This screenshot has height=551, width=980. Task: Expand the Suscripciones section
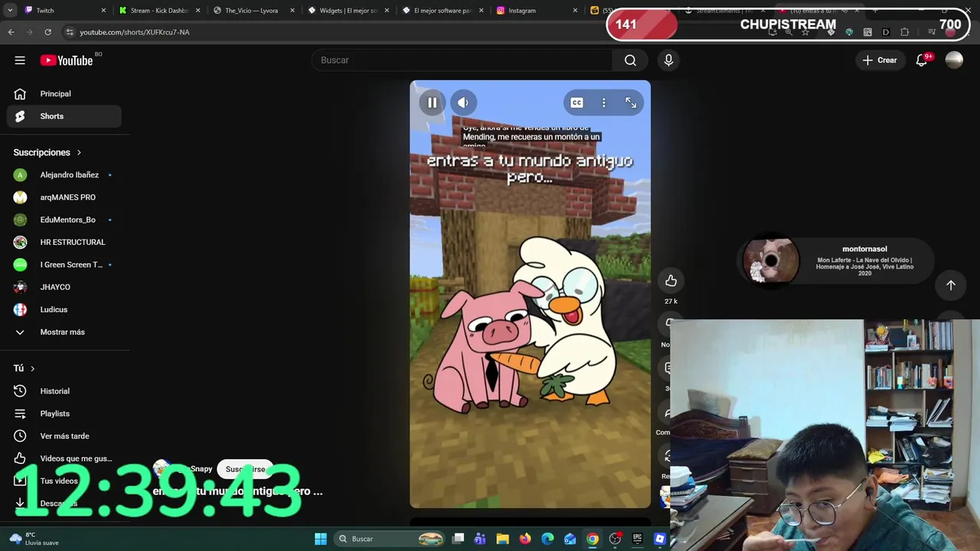(x=47, y=152)
